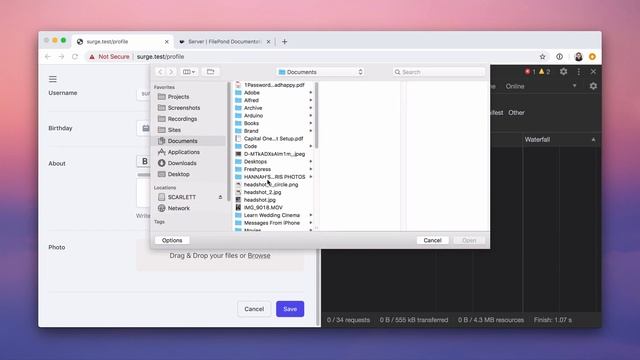
Task: Expand the Books folder arrow
Action: coord(311,123)
